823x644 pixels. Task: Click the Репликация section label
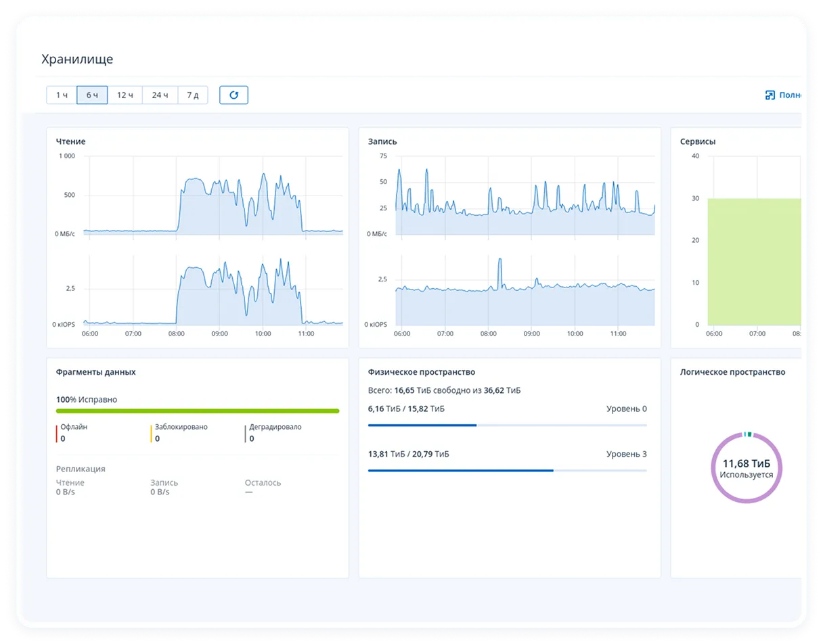[x=81, y=469]
